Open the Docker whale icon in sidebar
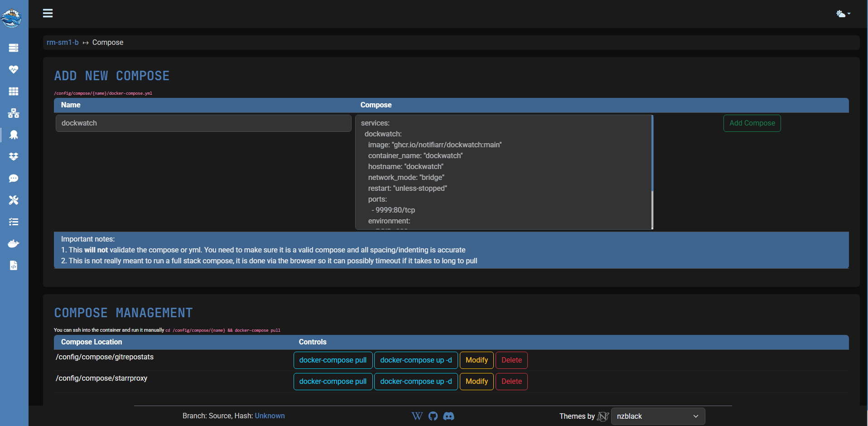 point(14,243)
